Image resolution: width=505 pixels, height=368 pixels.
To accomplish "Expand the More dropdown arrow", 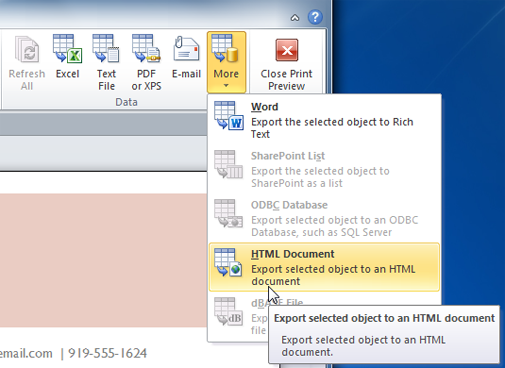I will click(226, 86).
